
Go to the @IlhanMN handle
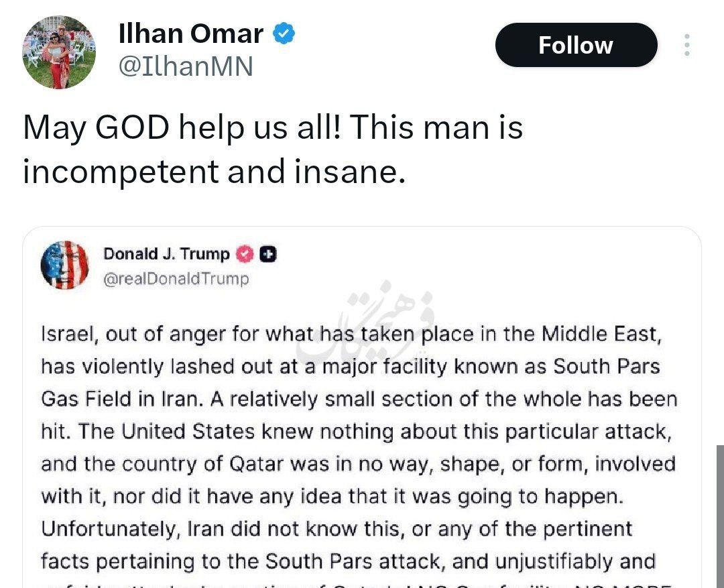186,66
